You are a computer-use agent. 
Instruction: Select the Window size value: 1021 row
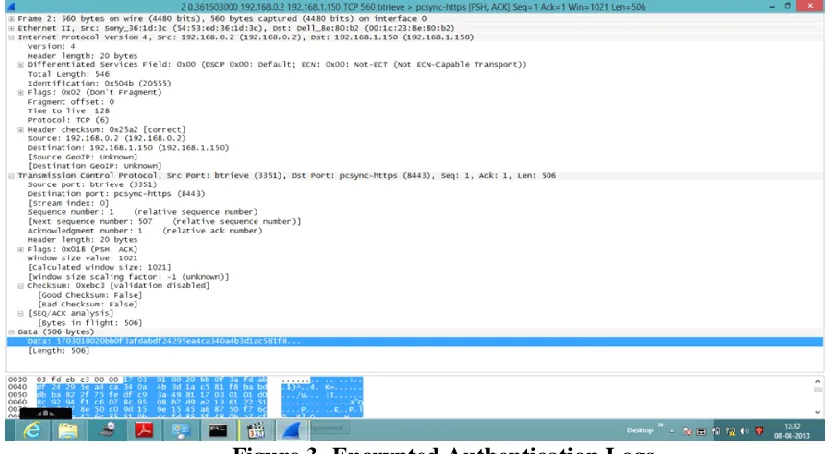tap(82, 258)
